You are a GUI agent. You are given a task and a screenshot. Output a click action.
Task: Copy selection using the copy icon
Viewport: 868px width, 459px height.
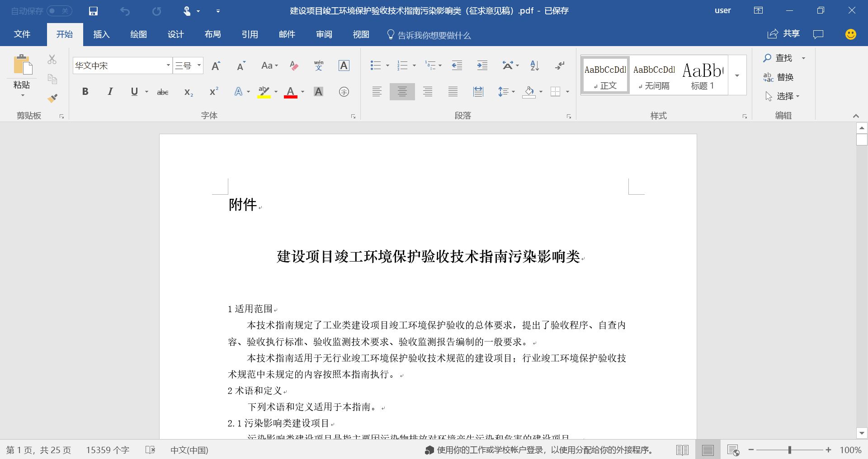click(x=52, y=79)
